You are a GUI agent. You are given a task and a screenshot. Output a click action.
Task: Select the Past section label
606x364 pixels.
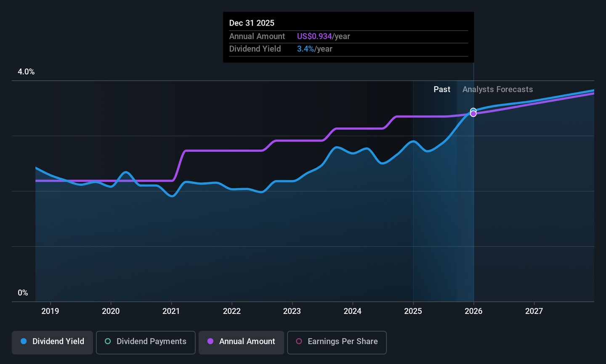[x=442, y=90]
